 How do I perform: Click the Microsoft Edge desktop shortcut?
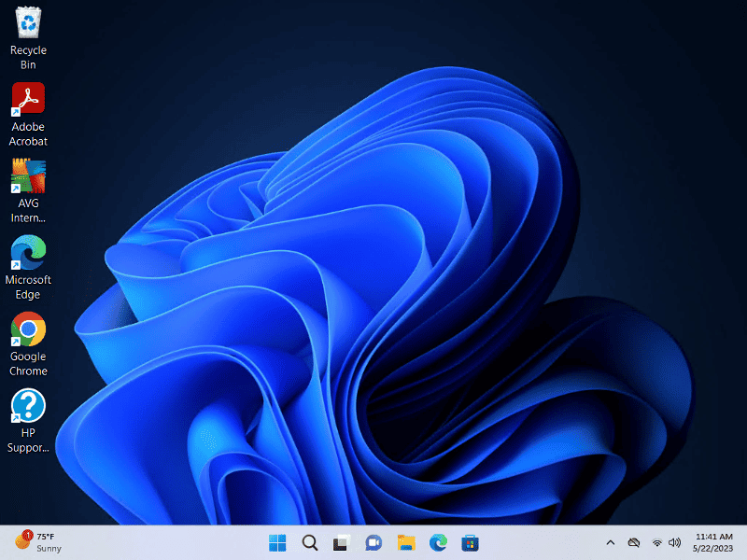coord(28,252)
